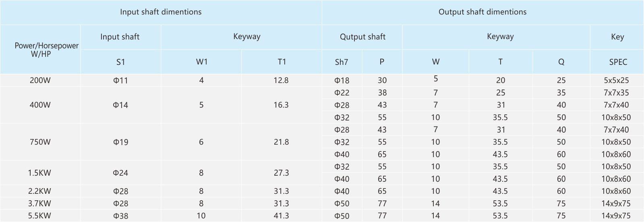Viewport: 644px width, 222px height.
Task: Click the 5.5KW power cell
Action: coord(40,216)
